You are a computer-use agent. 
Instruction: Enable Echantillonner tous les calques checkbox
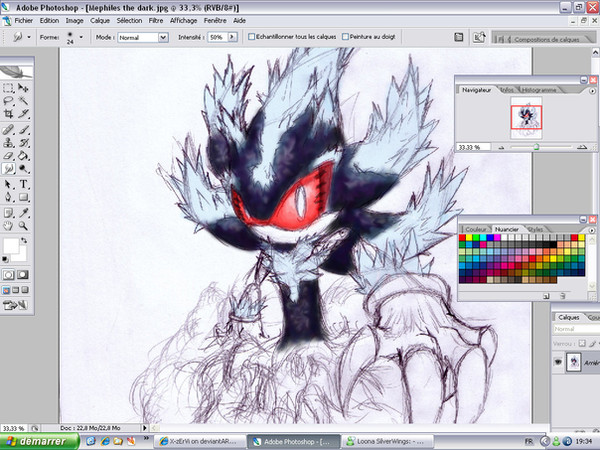pyautogui.click(x=251, y=37)
